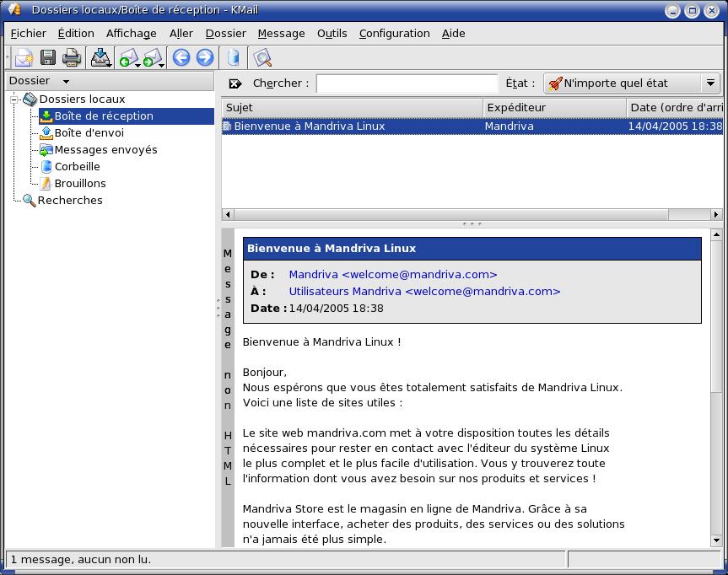Click the save (floppy disk) toolbar icon
This screenshot has width=728, height=575.
48,57
